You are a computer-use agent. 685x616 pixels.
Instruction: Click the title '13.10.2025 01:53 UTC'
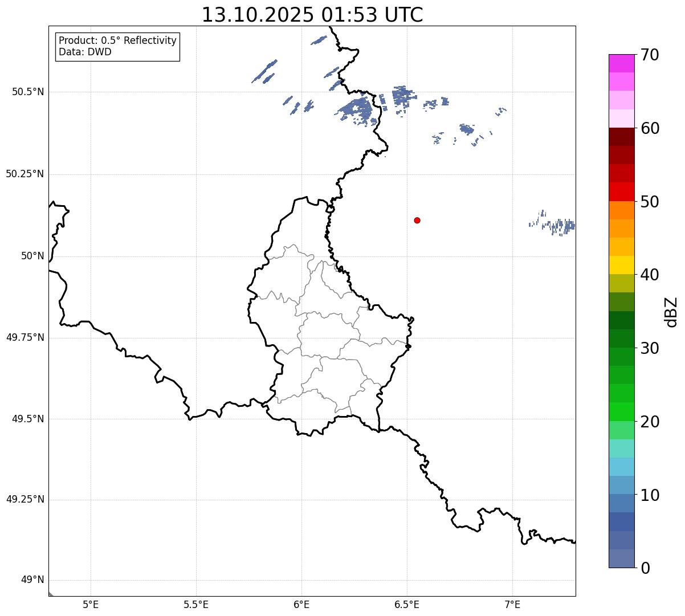[x=312, y=15]
